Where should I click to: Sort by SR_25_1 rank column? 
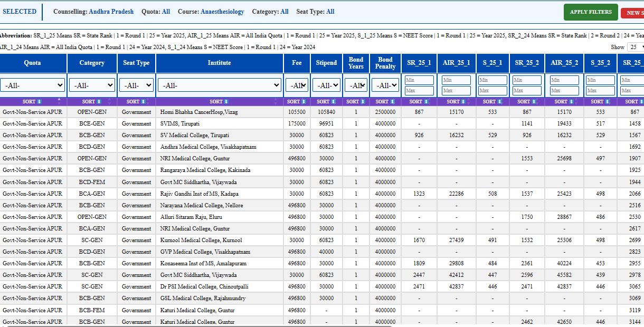point(419,101)
